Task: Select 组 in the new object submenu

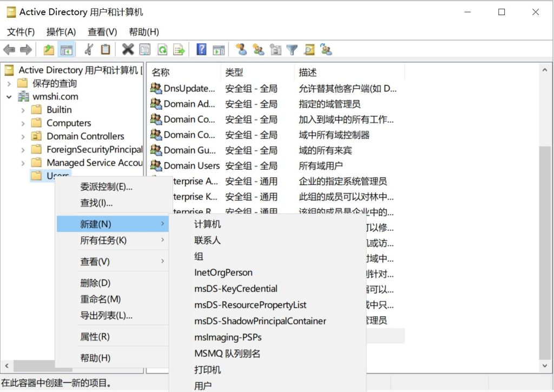Action: [x=198, y=256]
